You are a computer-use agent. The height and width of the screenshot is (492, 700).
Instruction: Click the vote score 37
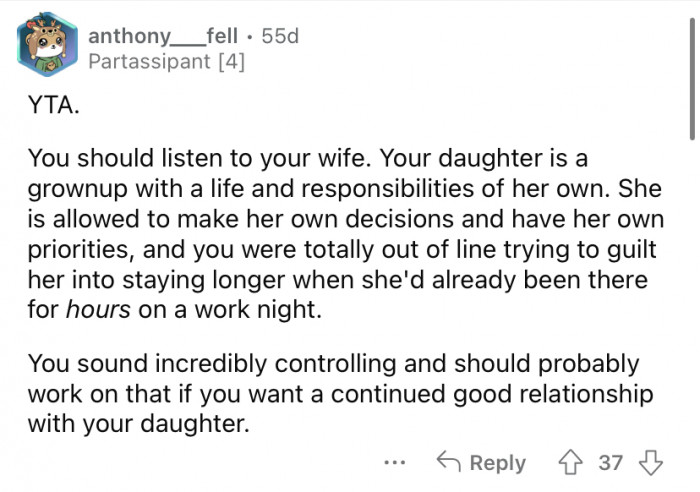610,463
